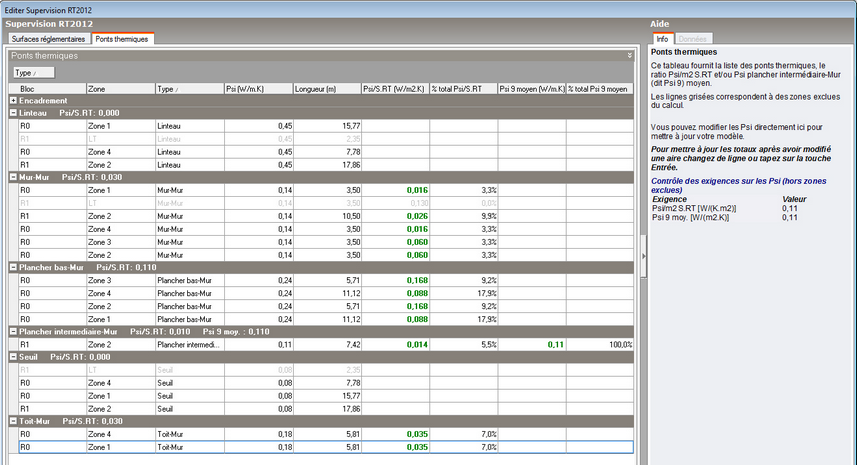
Task: Collapse the Ponts thermiques panel chevron
Action: coord(629,56)
